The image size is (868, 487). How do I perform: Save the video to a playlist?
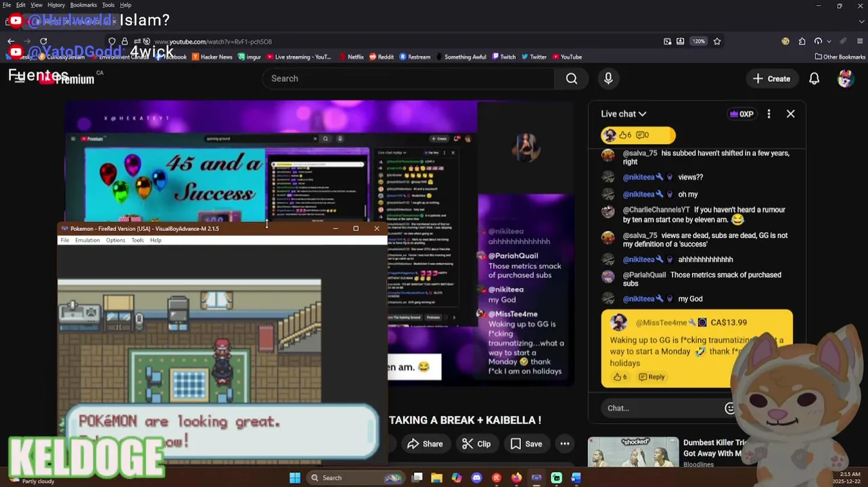point(526,444)
